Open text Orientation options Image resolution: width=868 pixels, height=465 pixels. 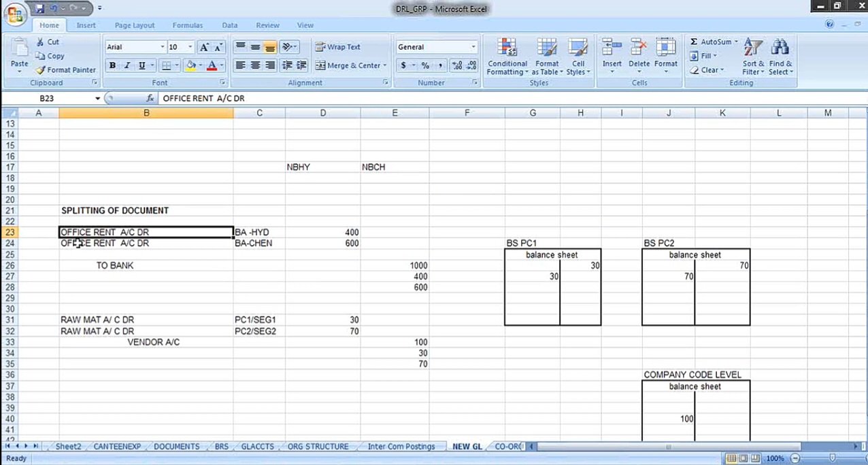tap(288, 47)
